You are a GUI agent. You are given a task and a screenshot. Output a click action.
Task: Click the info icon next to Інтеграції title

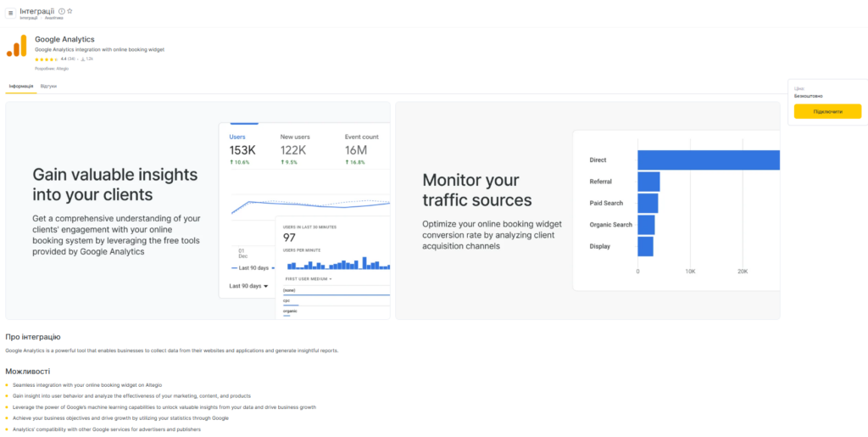tap(62, 11)
